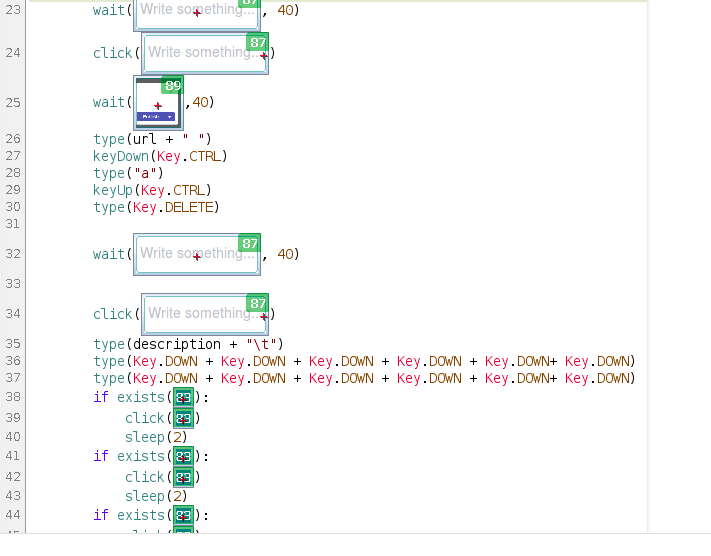The image size is (711, 556).
Task: Select small image pattern in line 38 exists()
Action: pyautogui.click(x=183, y=398)
